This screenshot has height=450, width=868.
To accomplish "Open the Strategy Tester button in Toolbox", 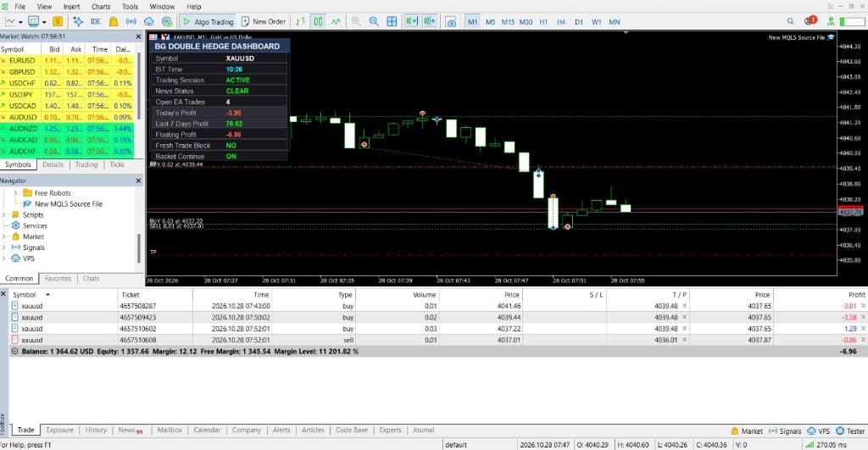I will coord(850,431).
